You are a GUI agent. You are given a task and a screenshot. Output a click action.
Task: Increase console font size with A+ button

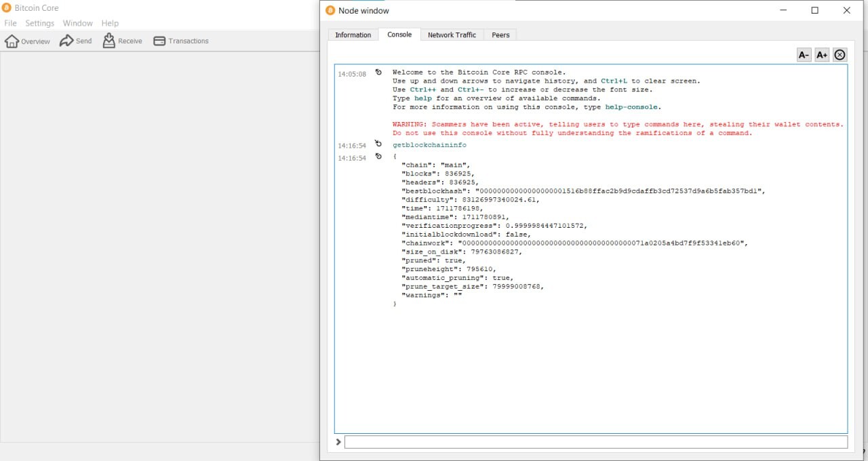click(x=822, y=55)
